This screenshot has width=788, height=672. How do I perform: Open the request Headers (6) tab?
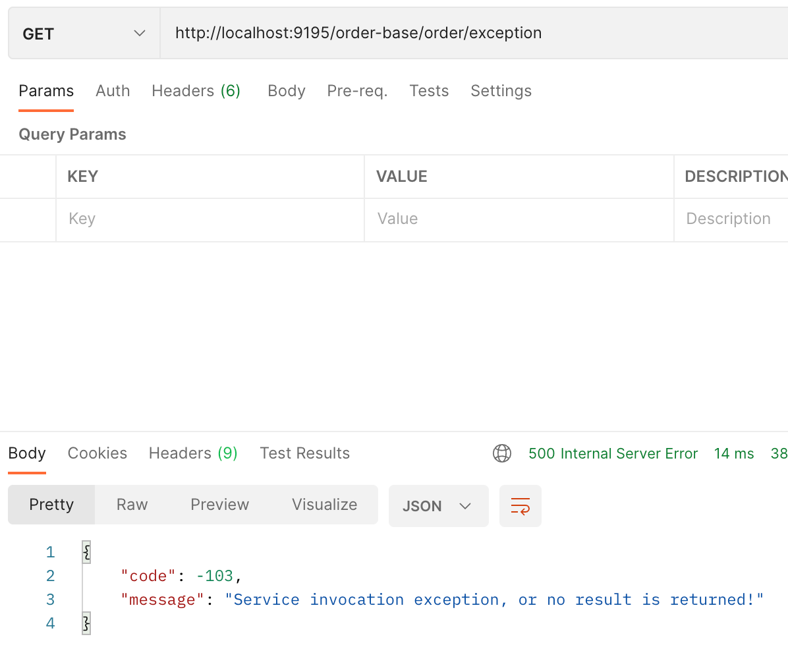(196, 91)
